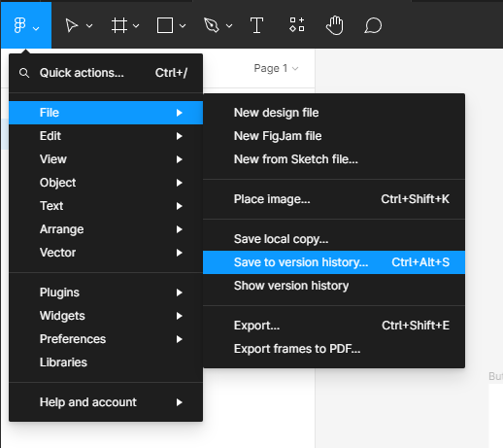
Task: Open the Resources components icon
Action: point(297,25)
